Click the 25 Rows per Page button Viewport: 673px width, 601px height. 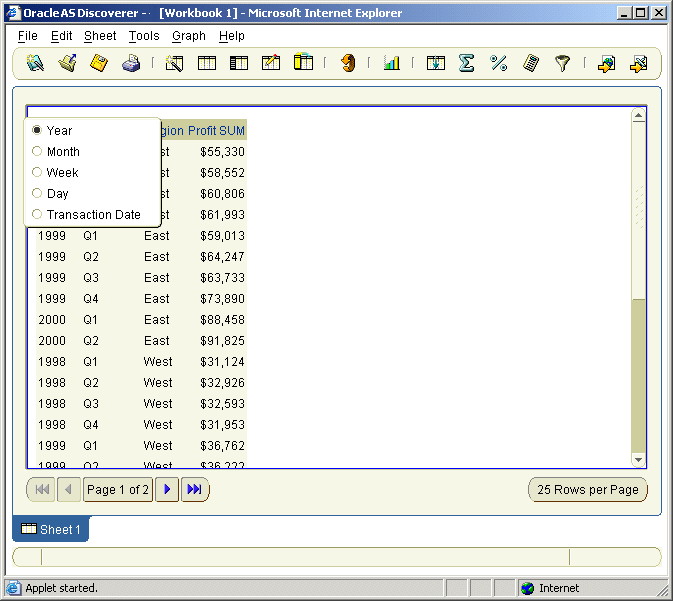coord(588,489)
